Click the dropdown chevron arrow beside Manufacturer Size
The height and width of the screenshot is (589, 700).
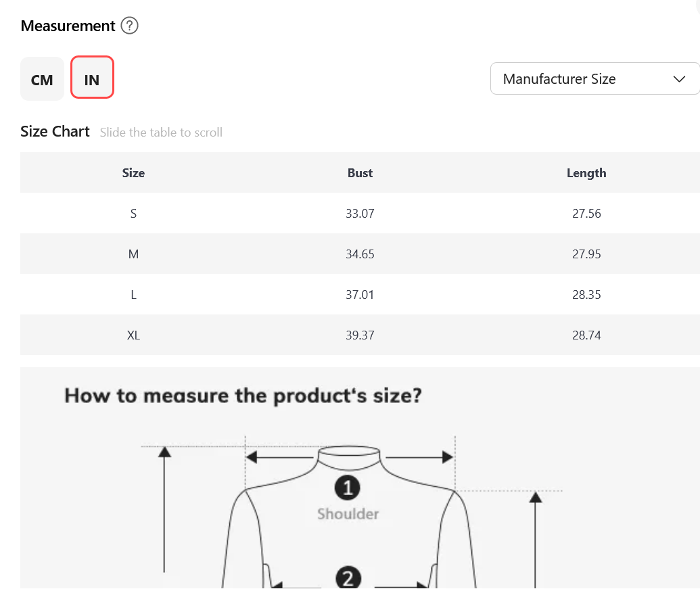(x=679, y=79)
